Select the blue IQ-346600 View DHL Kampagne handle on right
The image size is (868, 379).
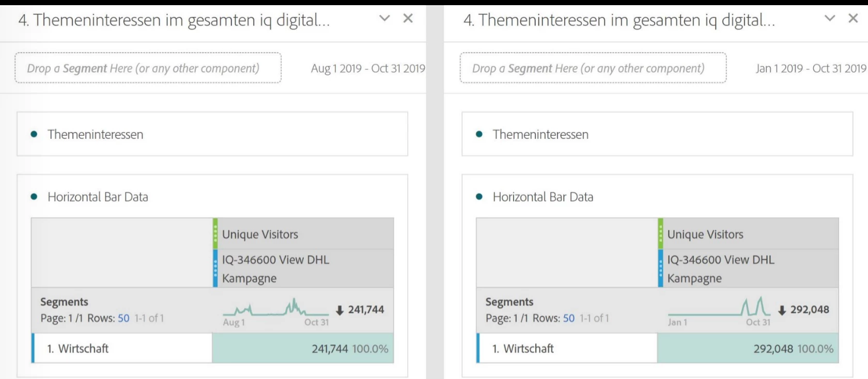(x=661, y=269)
